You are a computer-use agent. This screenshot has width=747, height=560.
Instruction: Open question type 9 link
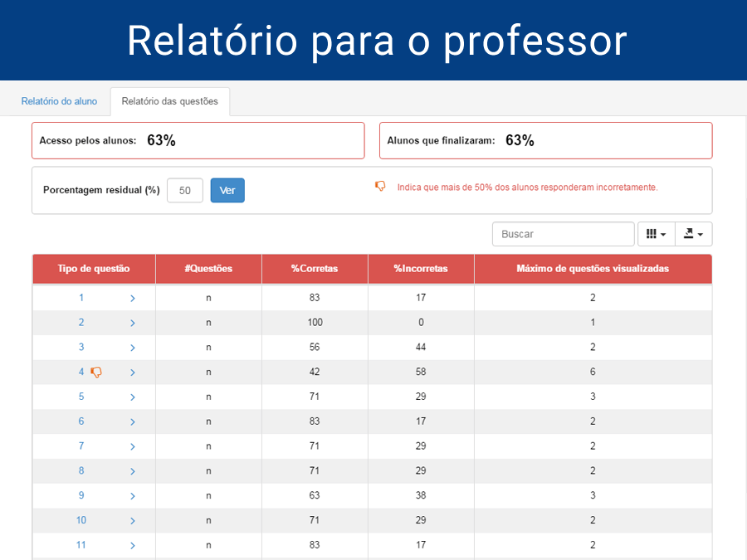[x=81, y=496]
